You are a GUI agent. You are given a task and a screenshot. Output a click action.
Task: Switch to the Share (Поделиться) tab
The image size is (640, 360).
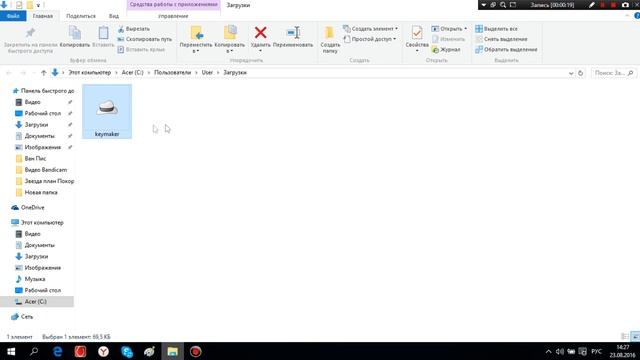tap(81, 16)
